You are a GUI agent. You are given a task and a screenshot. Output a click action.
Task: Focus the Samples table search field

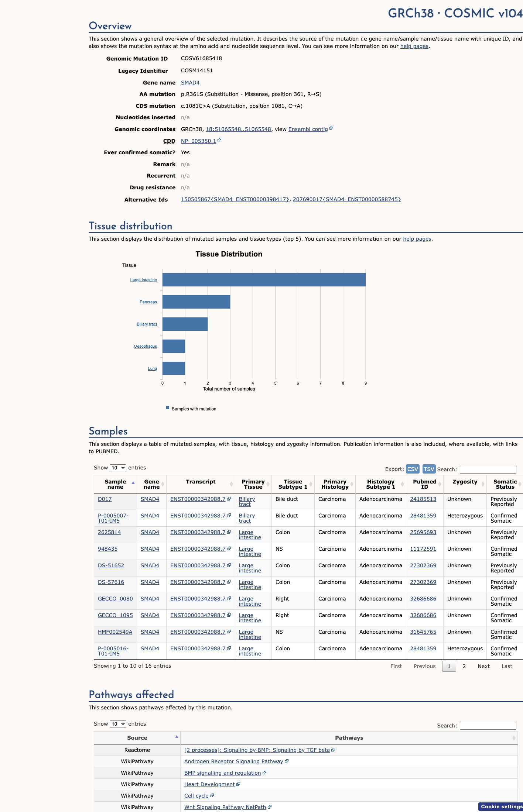click(488, 469)
